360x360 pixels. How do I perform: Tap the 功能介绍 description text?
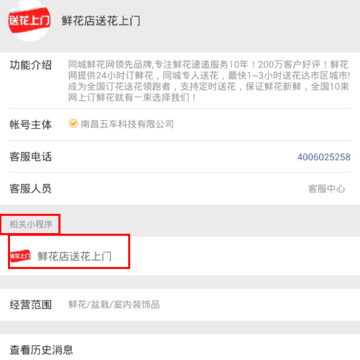click(x=209, y=81)
